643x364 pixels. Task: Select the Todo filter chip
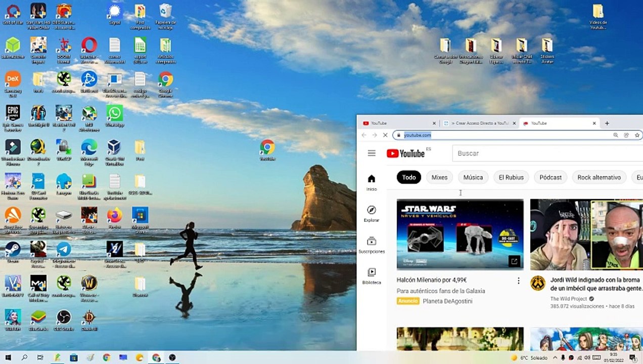pyautogui.click(x=409, y=177)
